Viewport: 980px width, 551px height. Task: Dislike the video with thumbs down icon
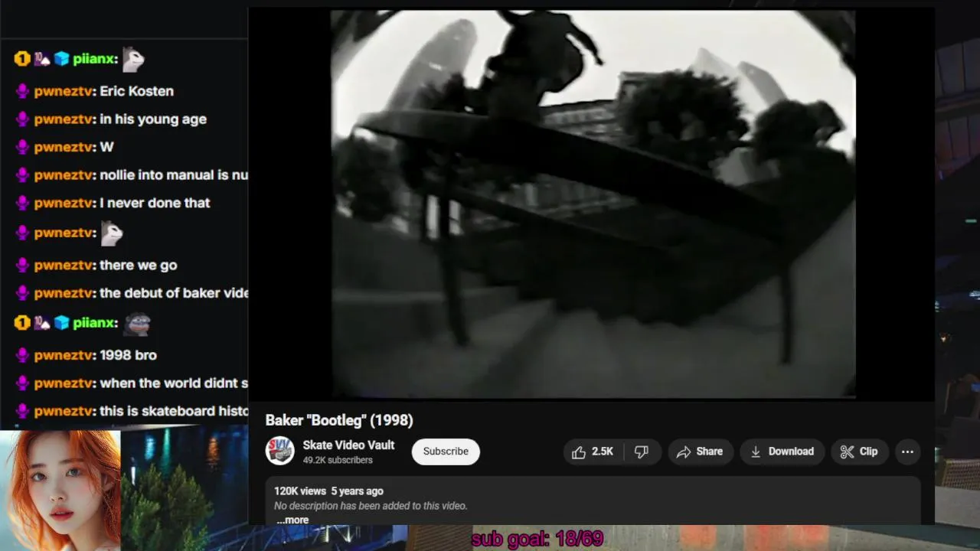click(642, 452)
